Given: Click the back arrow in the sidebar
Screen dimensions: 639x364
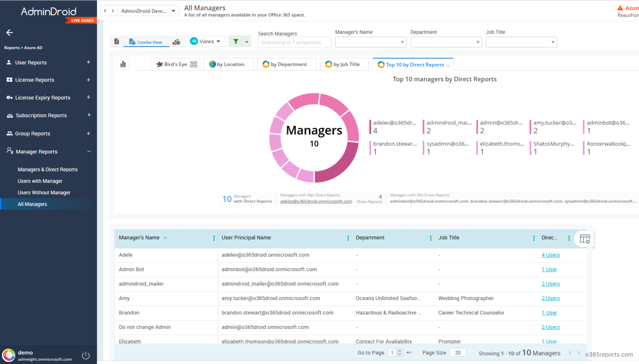Looking at the screenshot, I should [x=10, y=32].
